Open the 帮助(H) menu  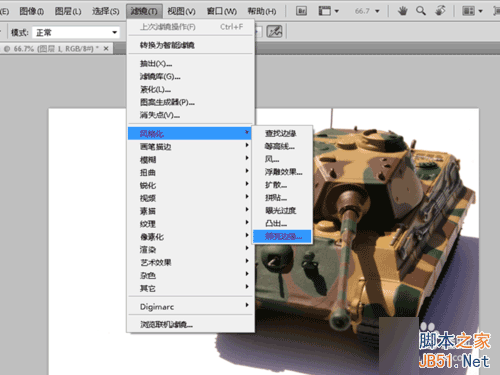tap(262, 11)
